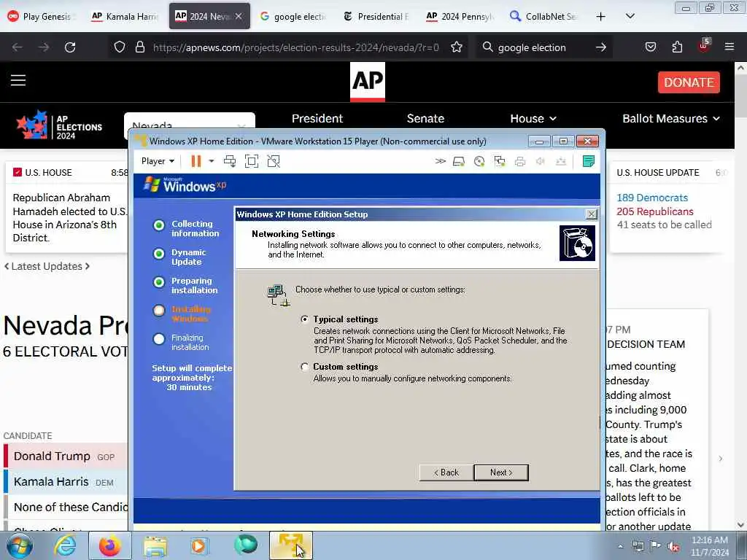Open VMware message log note icon
The image size is (747, 560).
click(x=589, y=161)
